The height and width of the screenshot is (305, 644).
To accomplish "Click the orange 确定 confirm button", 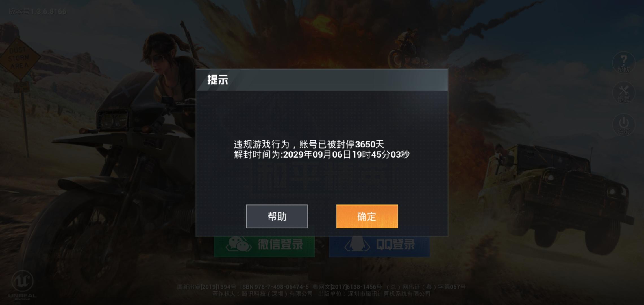I will coord(367,216).
